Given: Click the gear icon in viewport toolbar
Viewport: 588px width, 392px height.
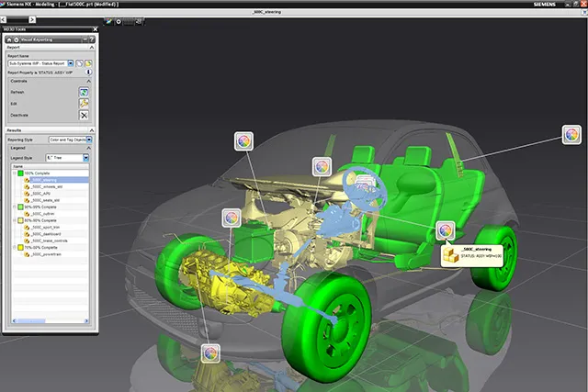Looking at the screenshot, I should 119,22.
